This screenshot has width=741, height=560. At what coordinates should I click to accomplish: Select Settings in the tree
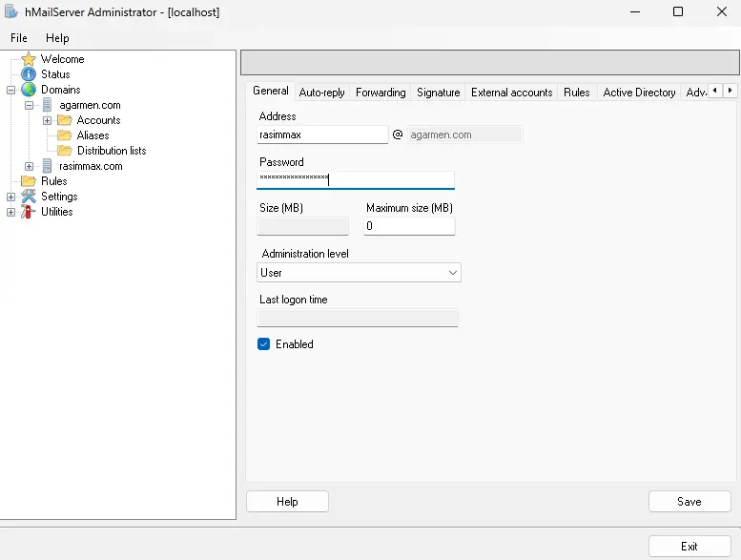59,197
